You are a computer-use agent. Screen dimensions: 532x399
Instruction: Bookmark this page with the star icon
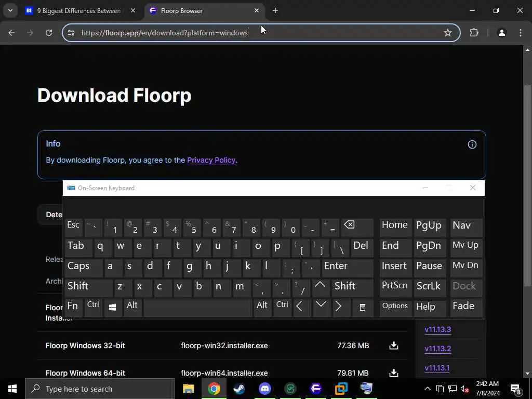(448, 33)
